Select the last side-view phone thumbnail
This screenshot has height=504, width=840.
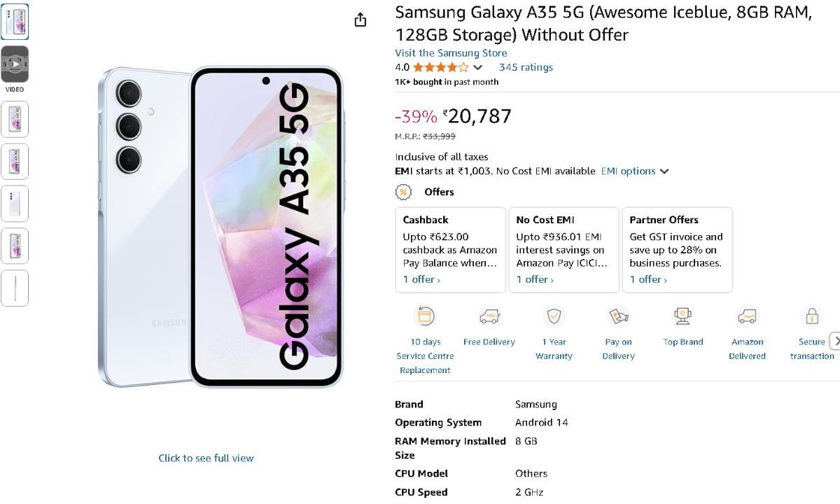(15, 288)
